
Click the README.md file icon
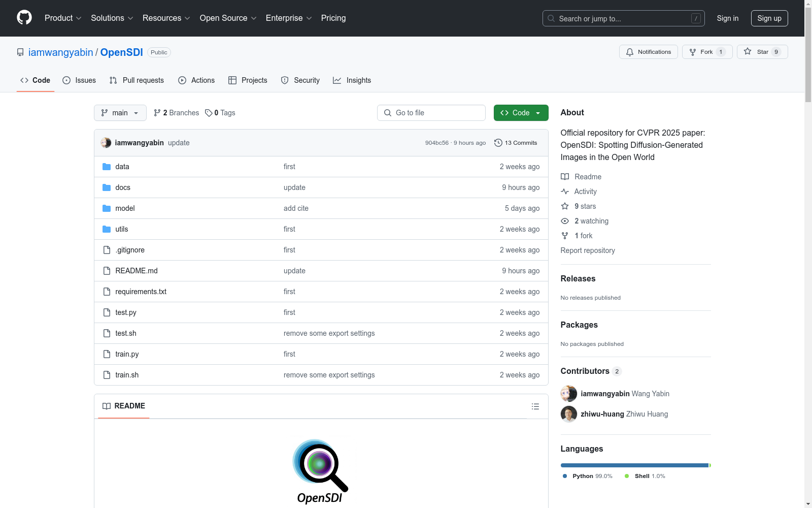(x=107, y=271)
